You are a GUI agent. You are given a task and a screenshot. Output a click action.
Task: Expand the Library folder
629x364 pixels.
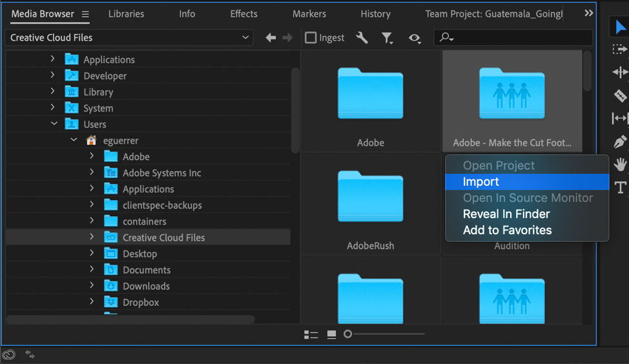(52, 91)
